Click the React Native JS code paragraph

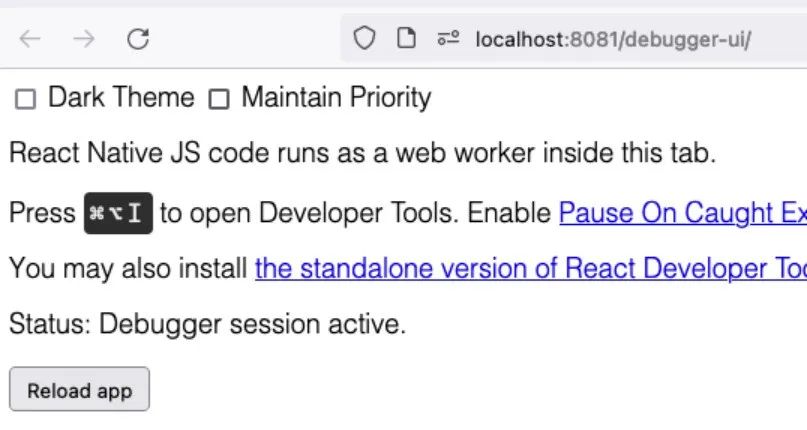(363, 153)
